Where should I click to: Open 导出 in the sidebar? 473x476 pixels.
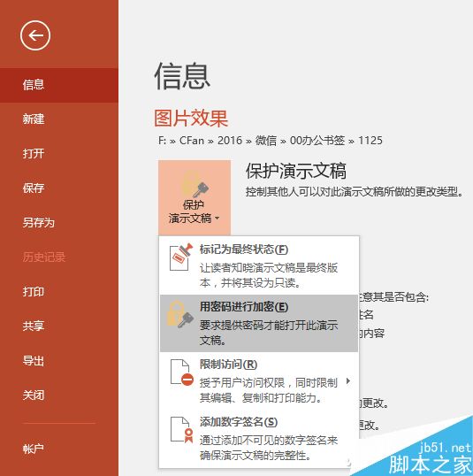pyautogui.click(x=59, y=361)
